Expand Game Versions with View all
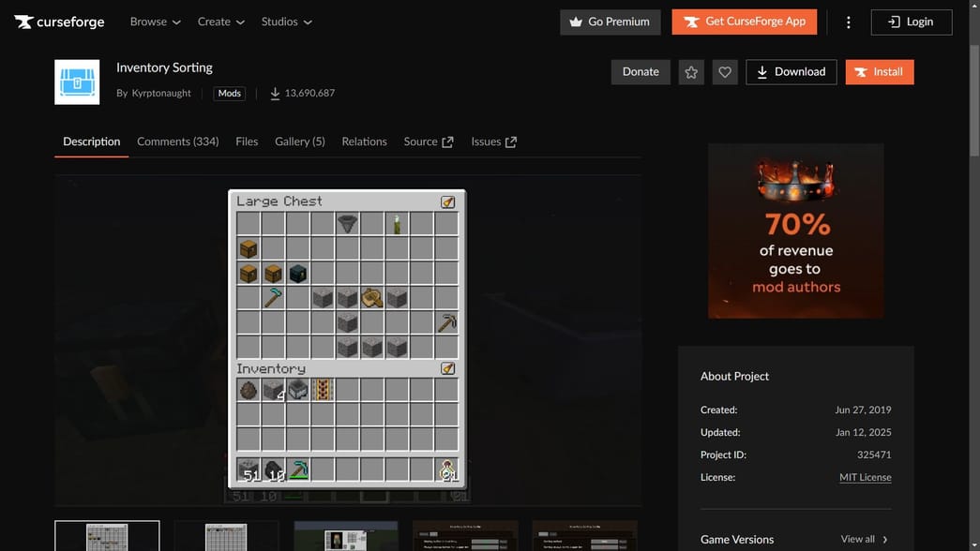 click(861, 539)
